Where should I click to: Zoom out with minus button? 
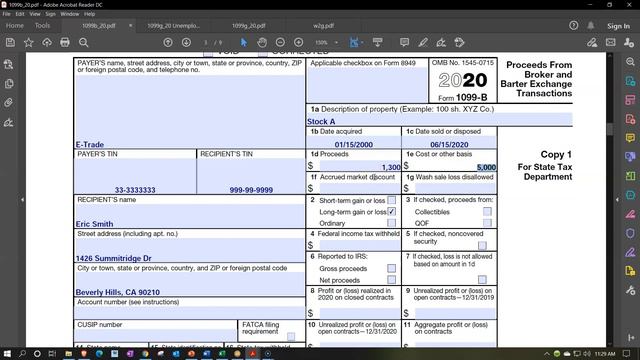(x=280, y=42)
